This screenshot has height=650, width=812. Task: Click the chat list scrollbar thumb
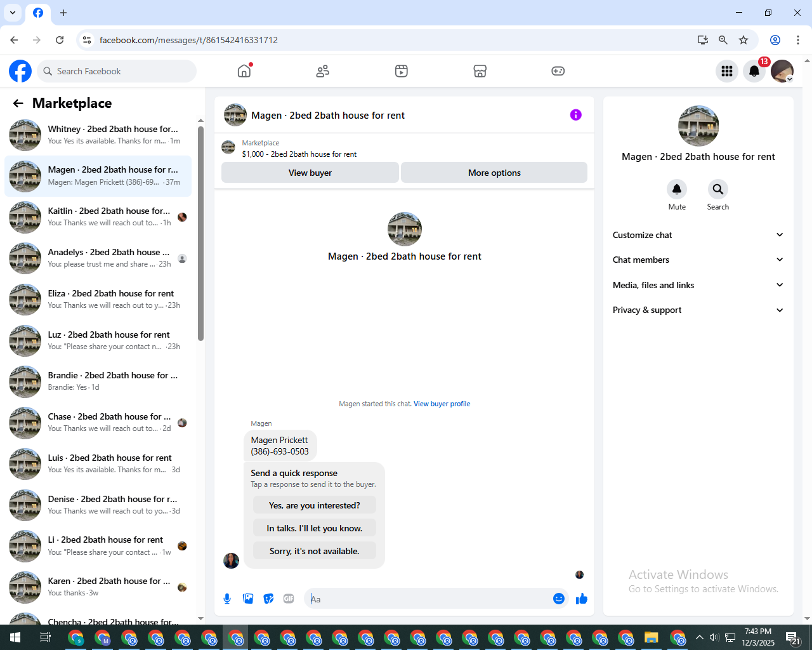(x=200, y=234)
